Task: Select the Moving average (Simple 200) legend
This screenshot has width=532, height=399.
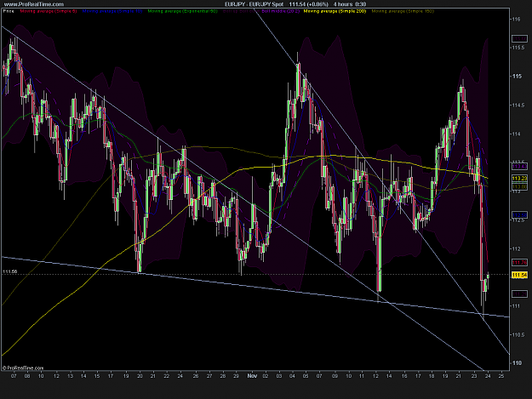Action: click(335, 11)
